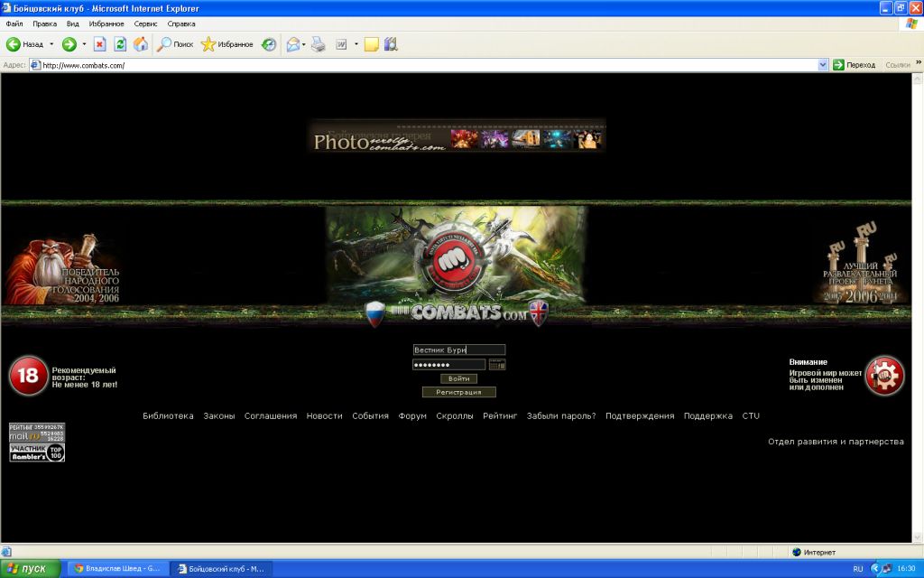Open the Форум link

pyautogui.click(x=412, y=415)
